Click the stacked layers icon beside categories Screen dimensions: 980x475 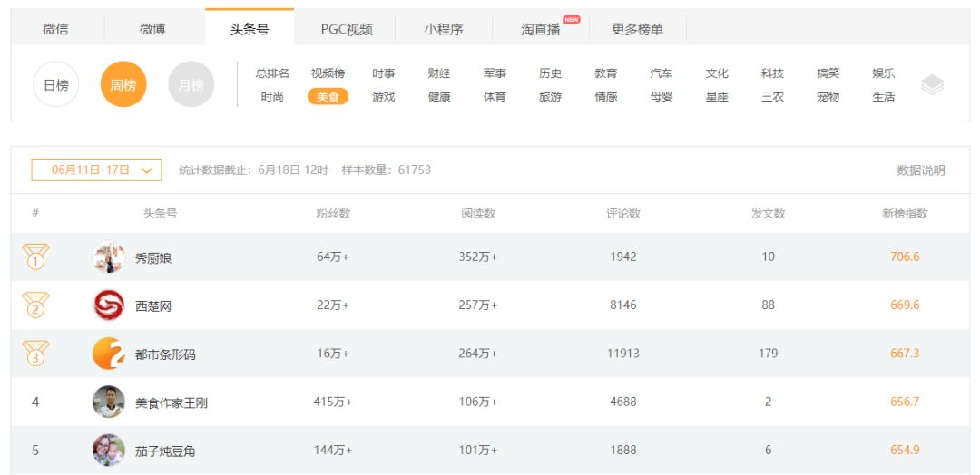click(932, 85)
